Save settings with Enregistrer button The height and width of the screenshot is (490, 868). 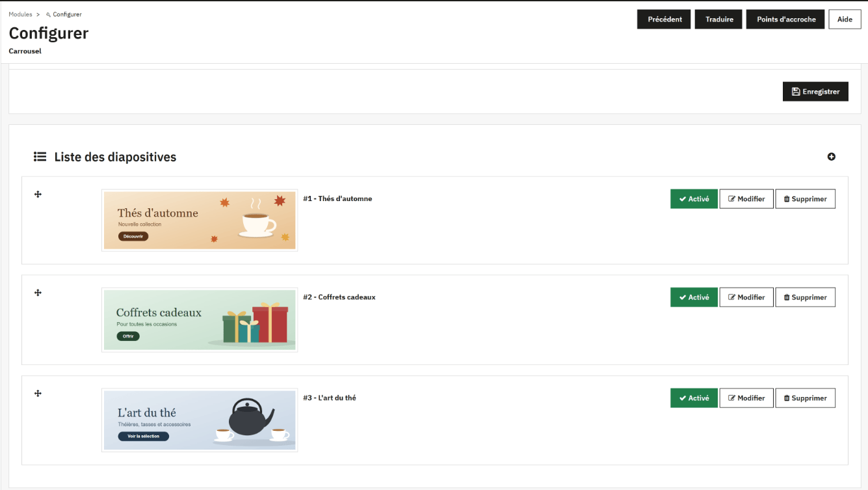coord(815,92)
